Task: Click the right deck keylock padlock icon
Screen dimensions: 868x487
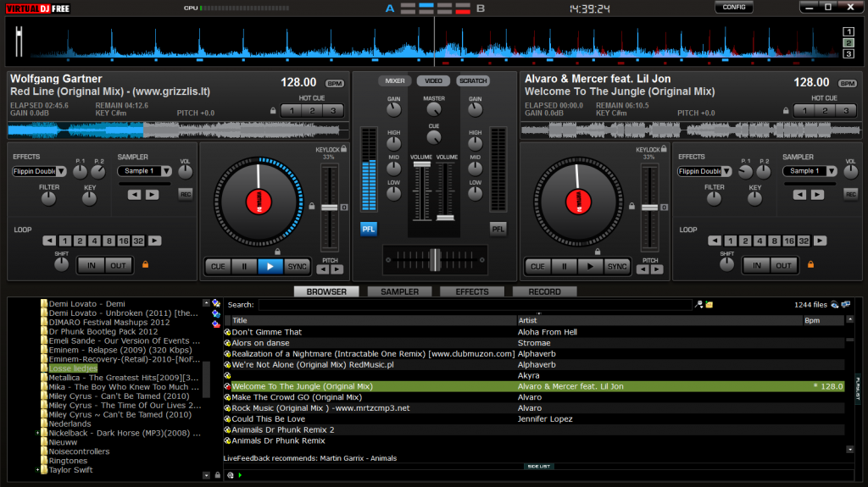Action: [x=664, y=149]
